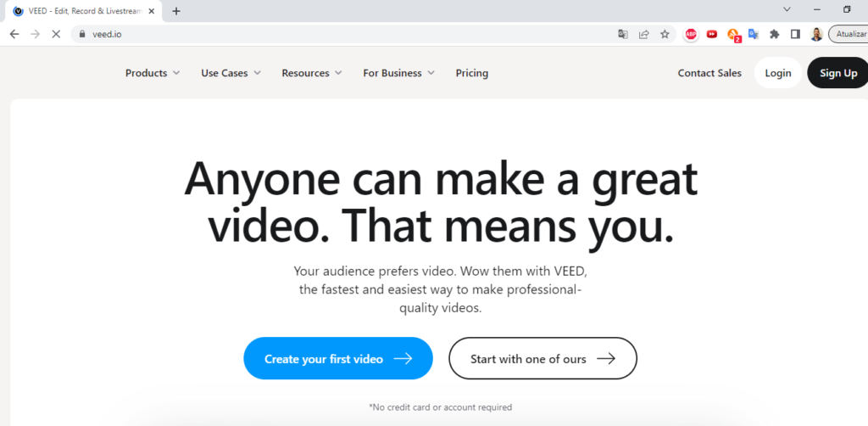Go back with the browser back arrow
868x426 pixels.
coord(14,34)
